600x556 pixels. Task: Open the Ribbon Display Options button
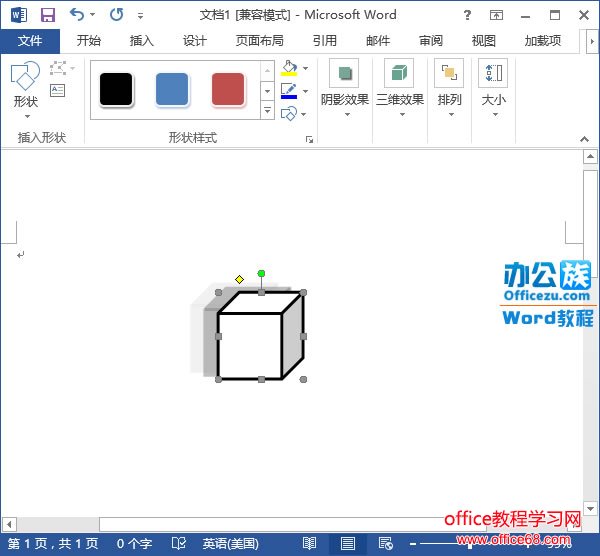point(496,15)
